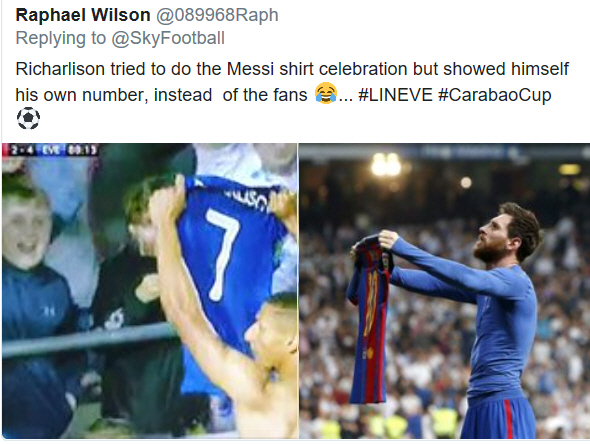Image resolution: width=590 pixels, height=444 pixels.
Task: Open the #LINEVE hashtag
Action: [395, 95]
